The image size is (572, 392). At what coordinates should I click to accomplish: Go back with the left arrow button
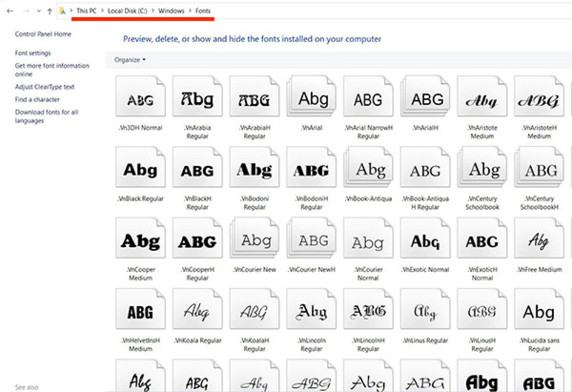click(10, 11)
